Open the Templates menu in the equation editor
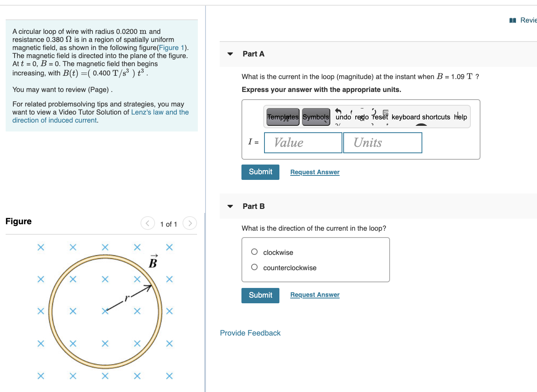 pos(282,117)
